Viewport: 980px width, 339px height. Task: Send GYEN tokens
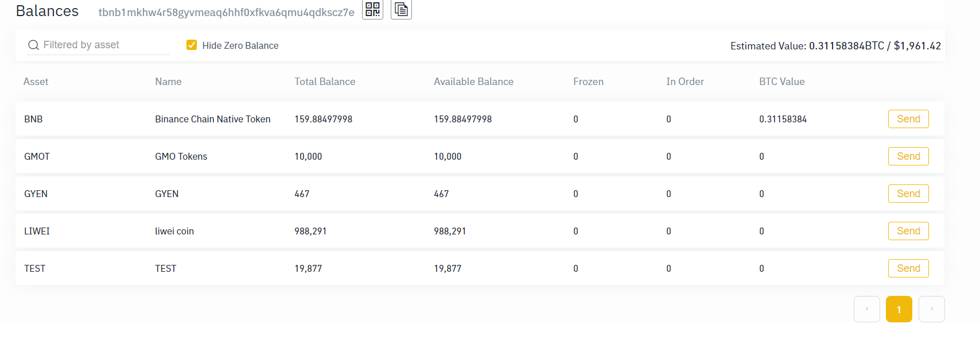tap(908, 194)
